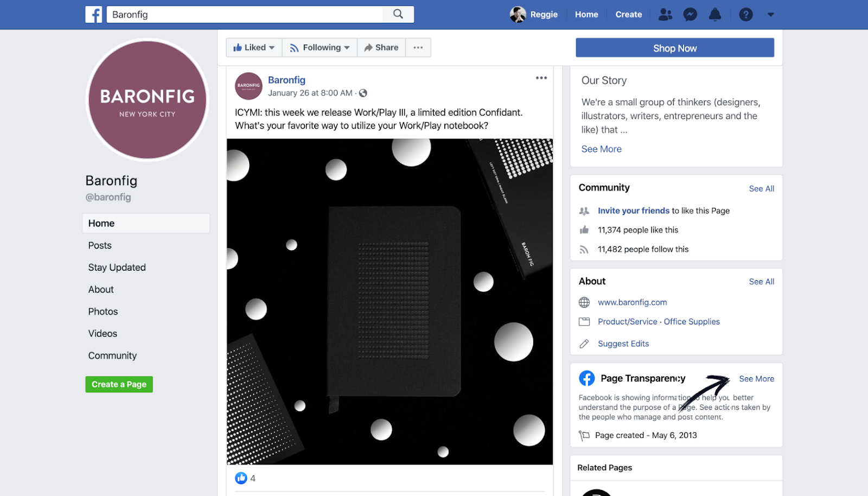Click See More under Our Story
The height and width of the screenshot is (496, 868).
[602, 149]
